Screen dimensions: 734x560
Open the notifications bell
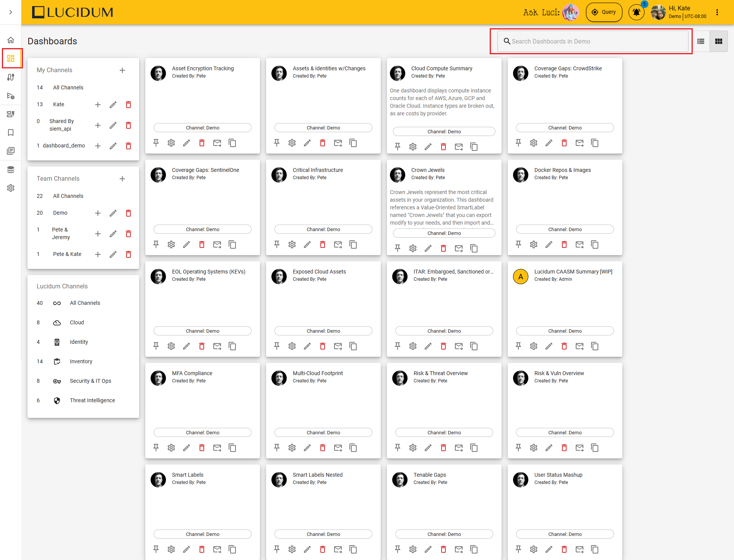637,12
